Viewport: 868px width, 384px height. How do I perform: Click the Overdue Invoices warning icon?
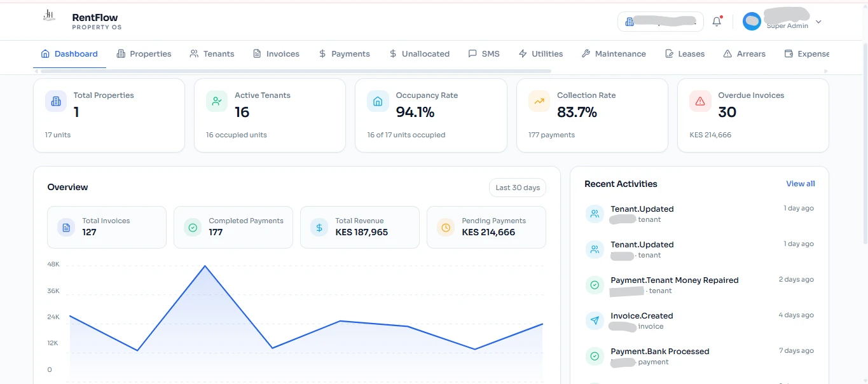click(x=700, y=101)
